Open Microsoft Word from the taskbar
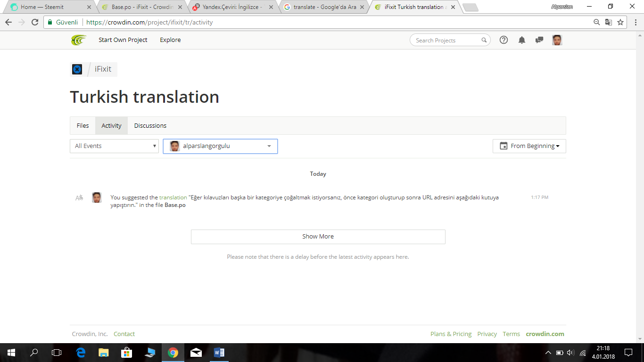Screen dimensions: 644x362 pyautogui.click(x=219, y=353)
